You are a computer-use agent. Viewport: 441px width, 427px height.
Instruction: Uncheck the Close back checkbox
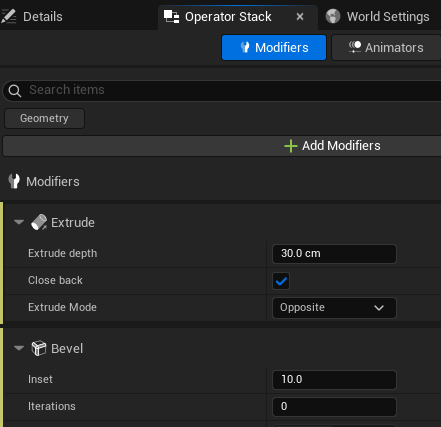click(281, 281)
